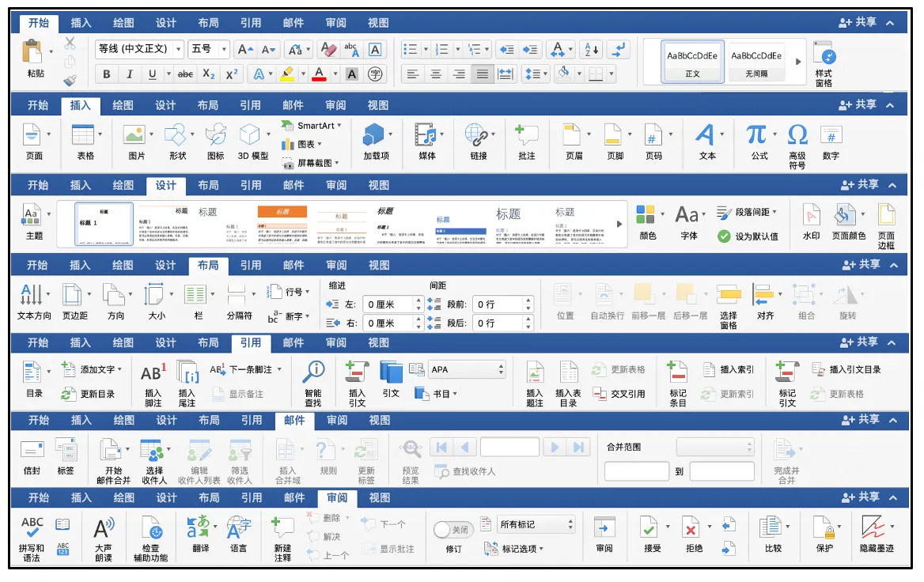
Task: Select the highlighted 邮件 tab
Action: (294, 421)
